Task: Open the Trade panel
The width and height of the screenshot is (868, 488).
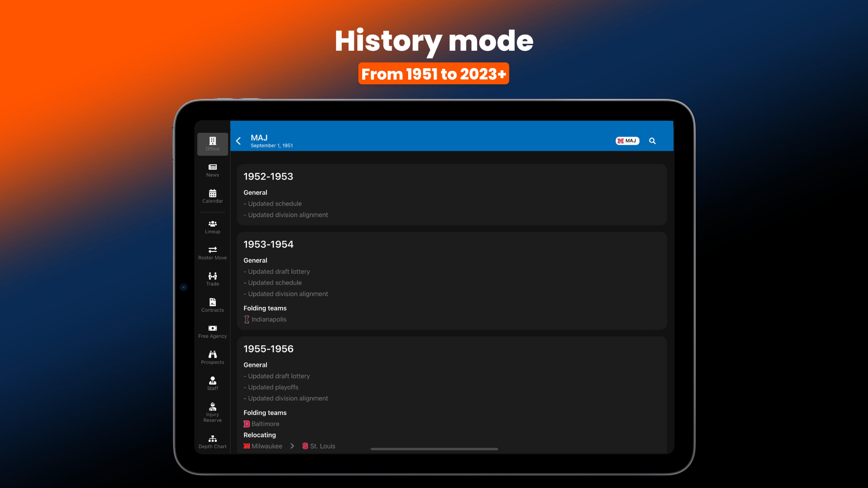Action: pos(212,278)
